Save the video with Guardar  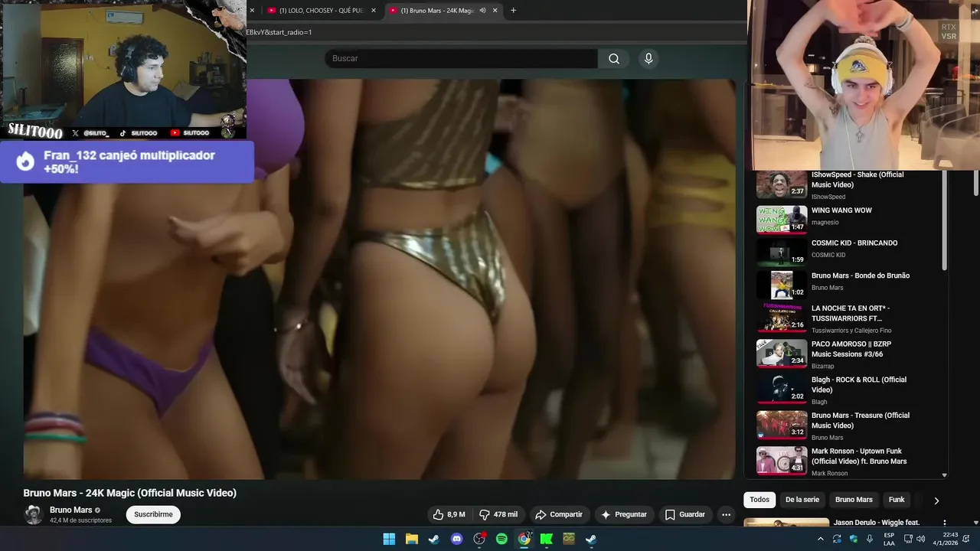tap(684, 514)
